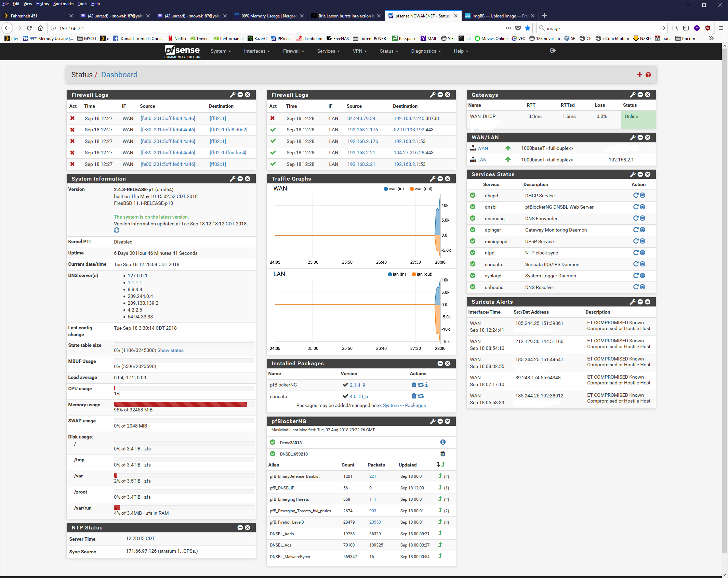Expand the Services navigation dropdown
Image resolution: width=728 pixels, height=578 pixels.
pyautogui.click(x=328, y=51)
